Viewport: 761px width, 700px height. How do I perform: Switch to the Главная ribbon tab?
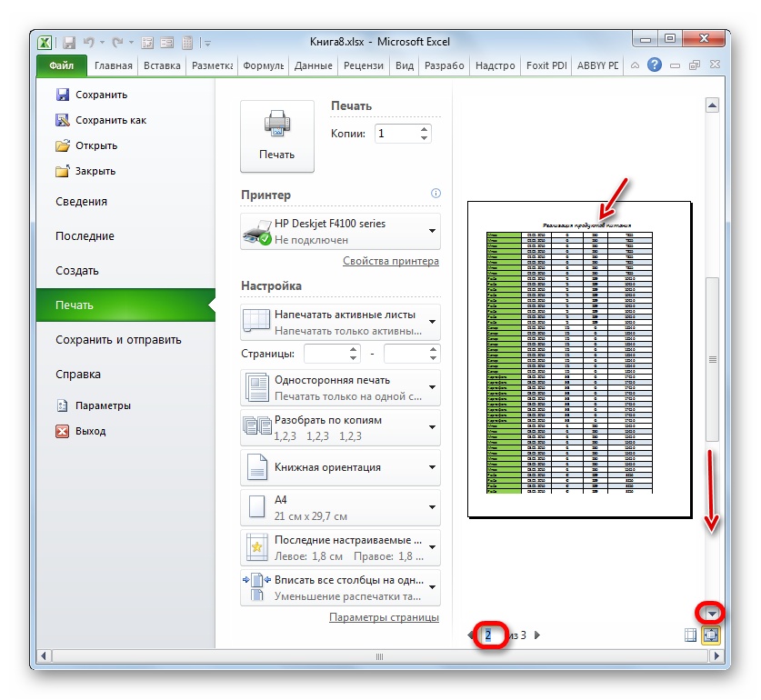pos(113,65)
